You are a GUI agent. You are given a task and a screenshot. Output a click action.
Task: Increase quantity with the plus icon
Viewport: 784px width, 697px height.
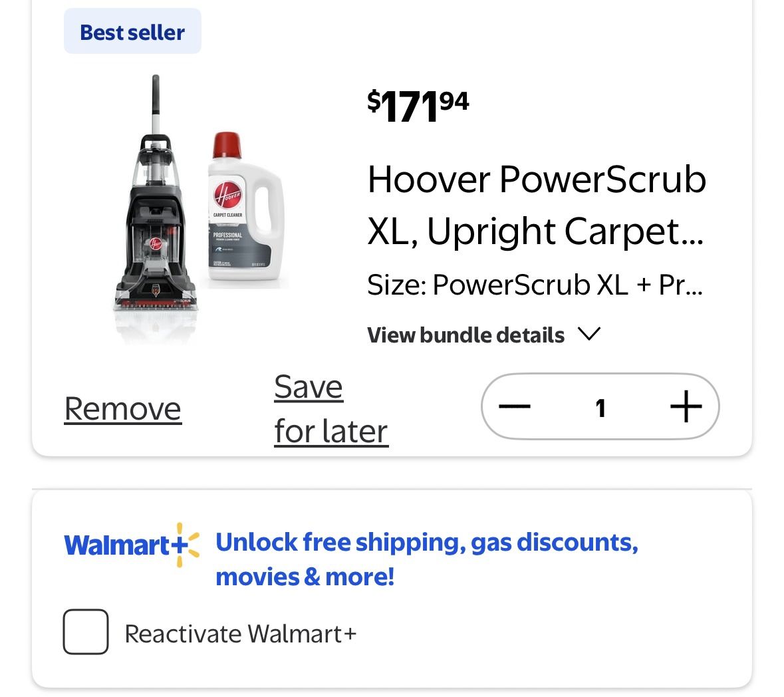click(x=686, y=406)
